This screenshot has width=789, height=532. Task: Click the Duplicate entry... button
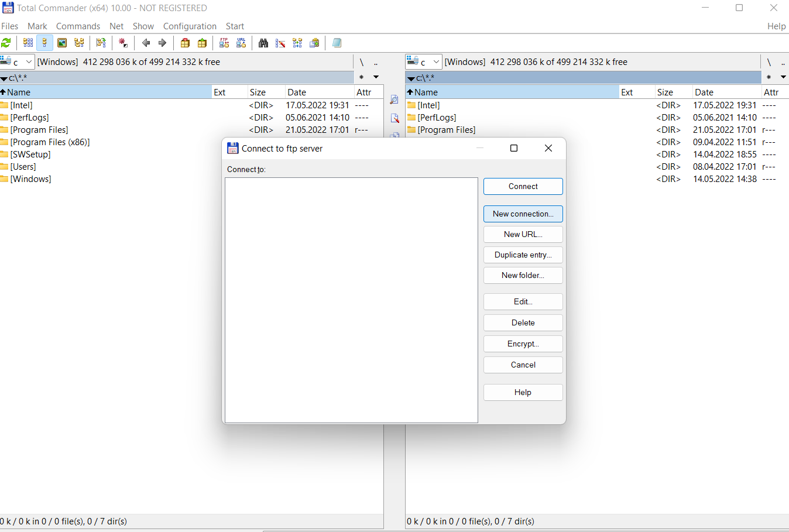click(x=523, y=255)
